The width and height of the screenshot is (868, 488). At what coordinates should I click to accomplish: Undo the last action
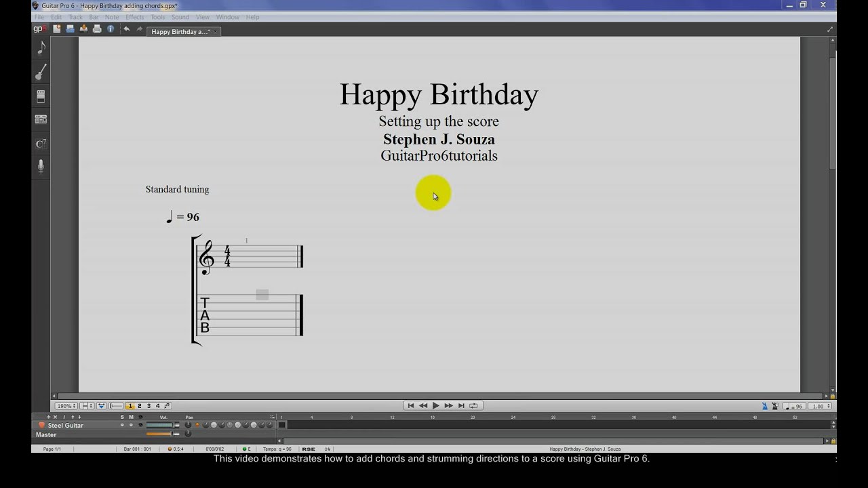(x=126, y=28)
